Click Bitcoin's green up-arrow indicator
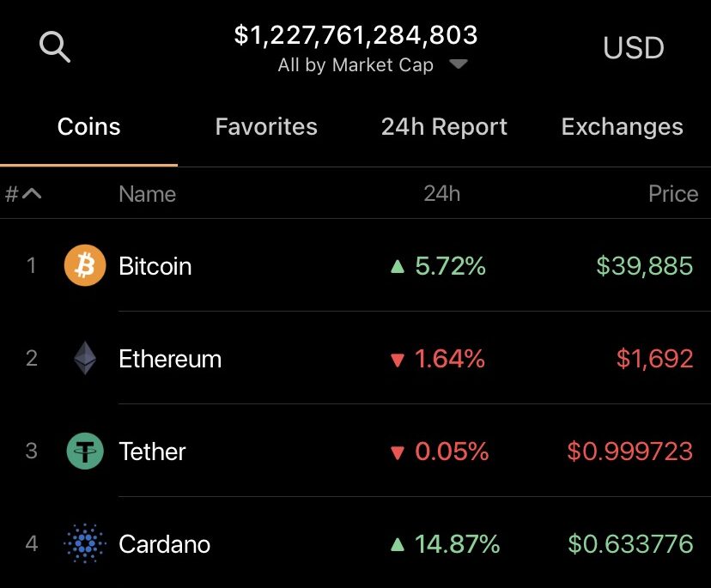Screen dimensions: 711x588 397,267
